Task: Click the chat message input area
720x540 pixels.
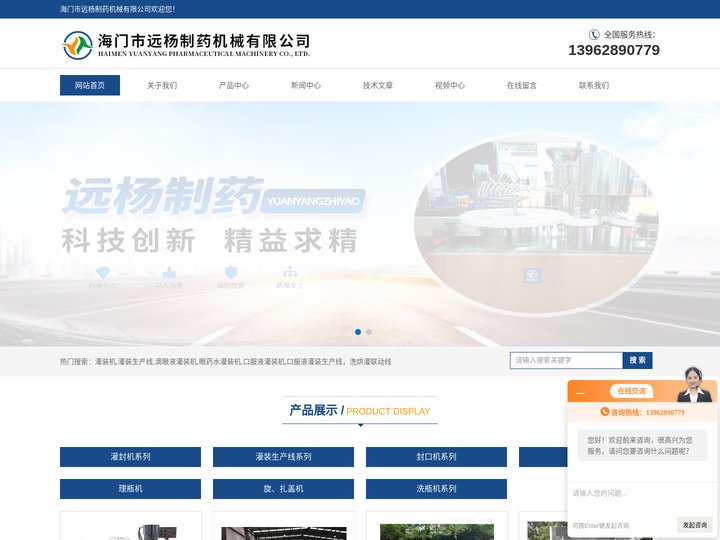Action: tap(642, 498)
